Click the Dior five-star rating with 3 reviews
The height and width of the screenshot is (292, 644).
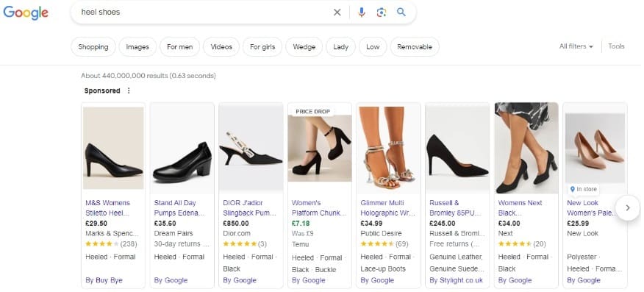tap(245, 244)
